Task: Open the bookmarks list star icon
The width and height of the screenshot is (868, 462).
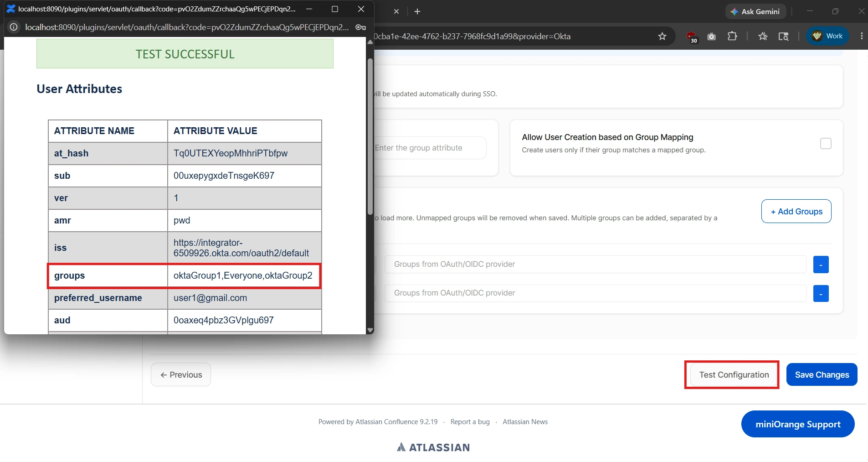Action: pyautogui.click(x=763, y=36)
